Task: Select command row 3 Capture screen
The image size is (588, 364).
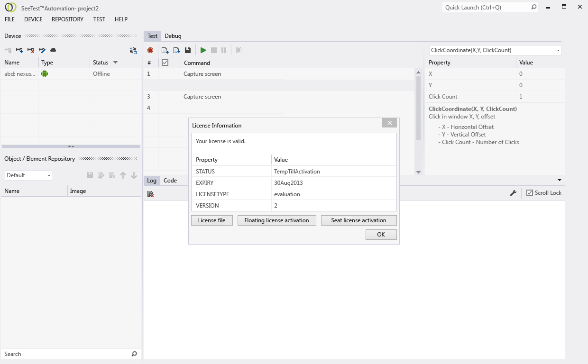Action: (279, 97)
